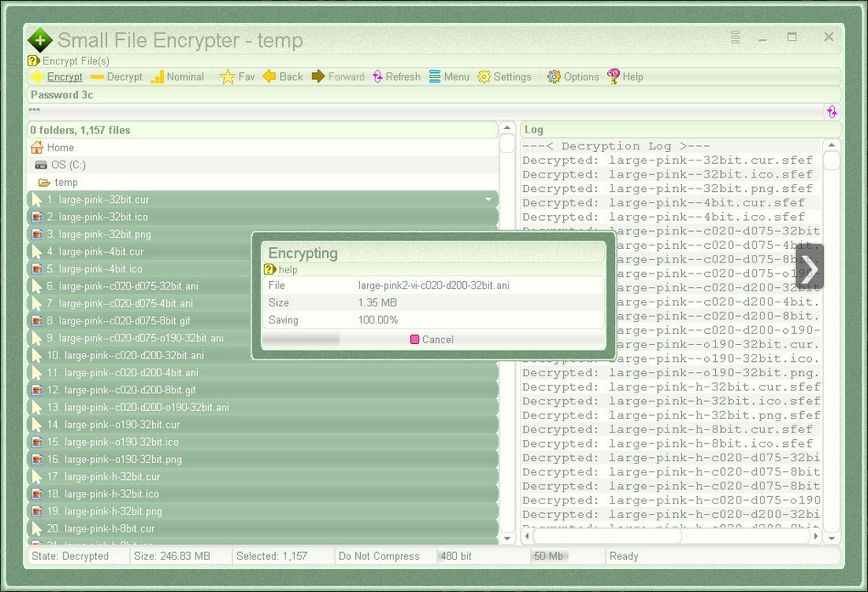
Task: Click the Encrypt toolbar button
Action: coord(57,77)
